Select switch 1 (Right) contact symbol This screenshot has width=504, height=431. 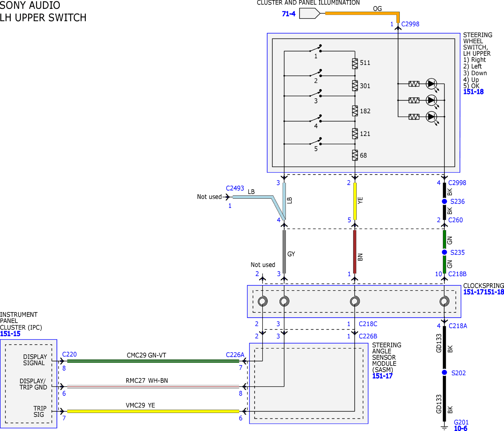click(x=316, y=49)
